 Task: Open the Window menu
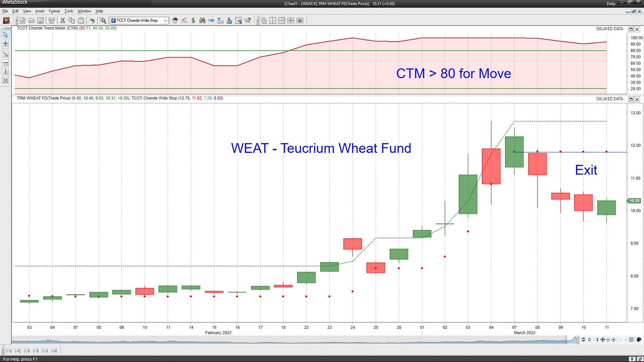pyautogui.click(x=84, y=11)
